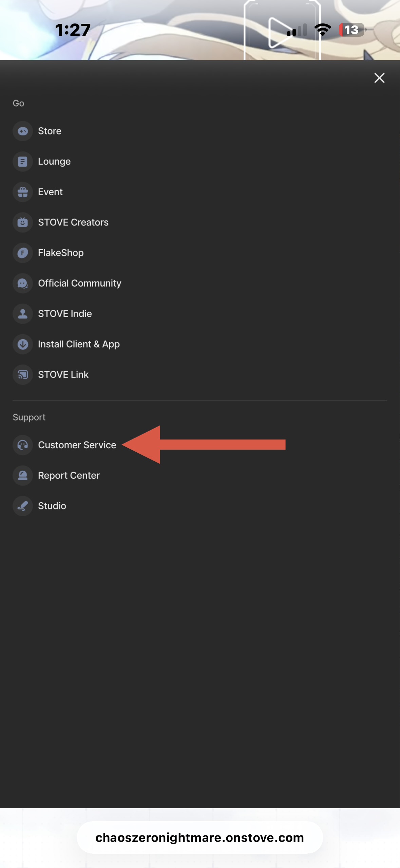The height and width of the screenshot is (868, 400).
Task: Click the Lounge document icon
Action: tap(23, 162)
